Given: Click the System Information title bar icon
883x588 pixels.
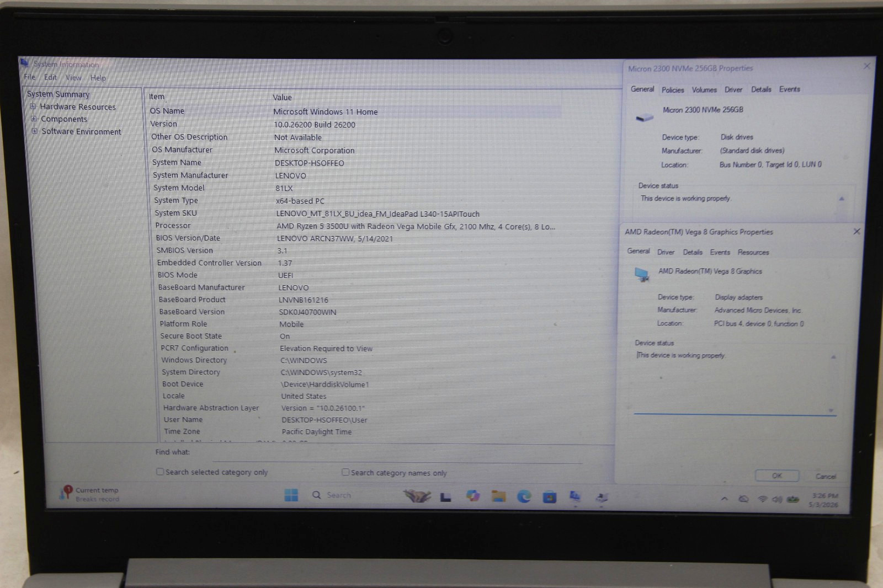Looking at the screenshot, I should (x=25, y=63).
